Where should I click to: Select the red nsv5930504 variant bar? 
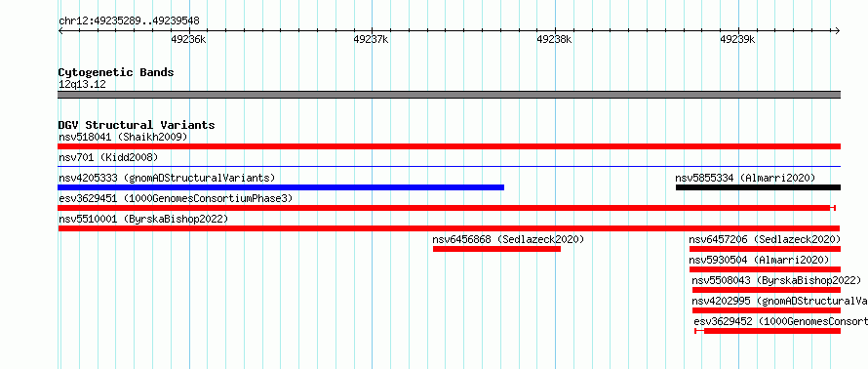pyautogui.click(x=765, y=269)
